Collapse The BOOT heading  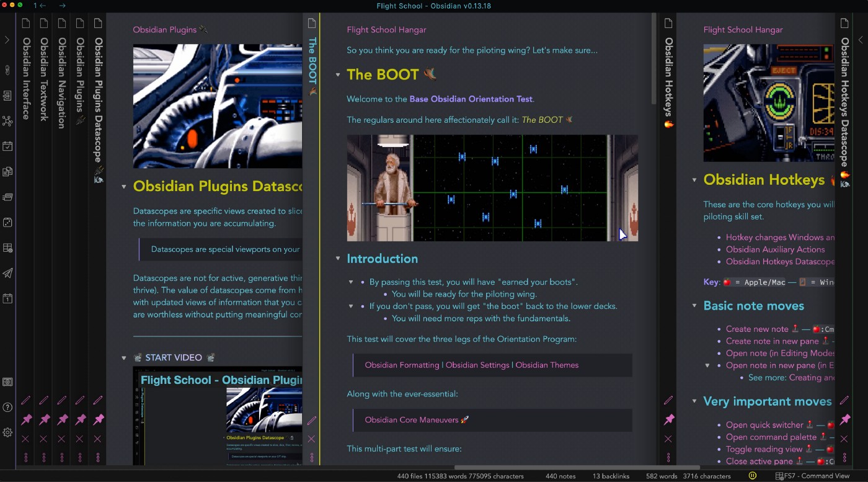click(x=338, y=74)
